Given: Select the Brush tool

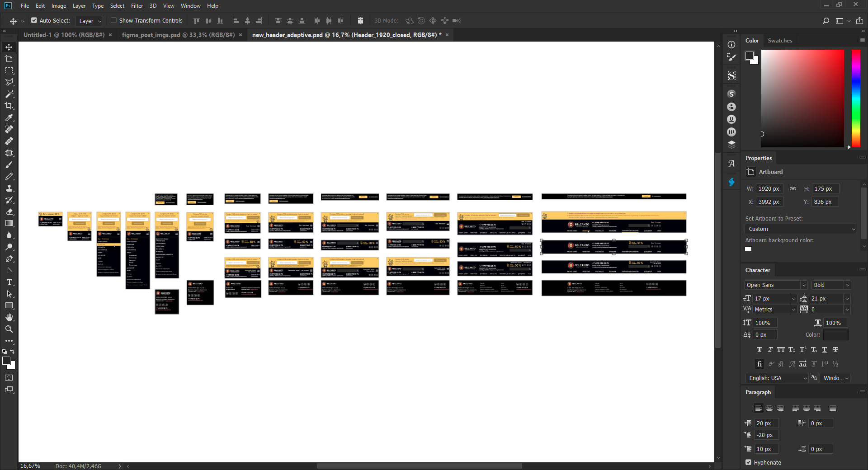Looking at the screenshot, I should click(9, 164).
